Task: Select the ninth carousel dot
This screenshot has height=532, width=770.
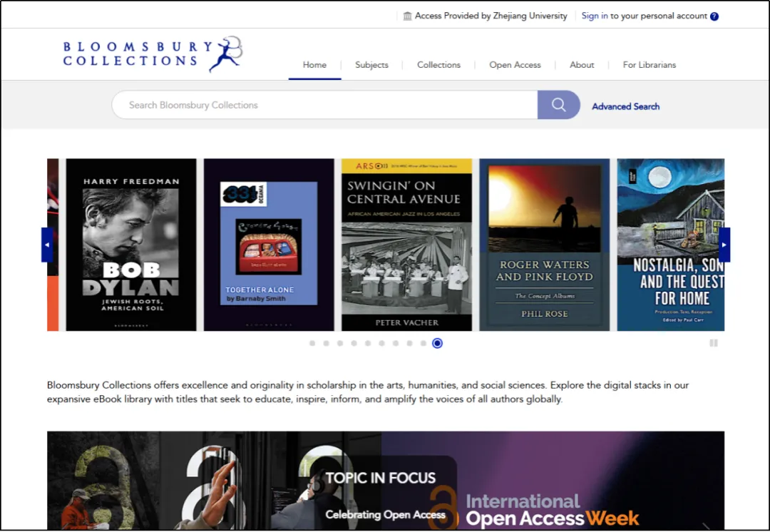Action: coord(423,343)
